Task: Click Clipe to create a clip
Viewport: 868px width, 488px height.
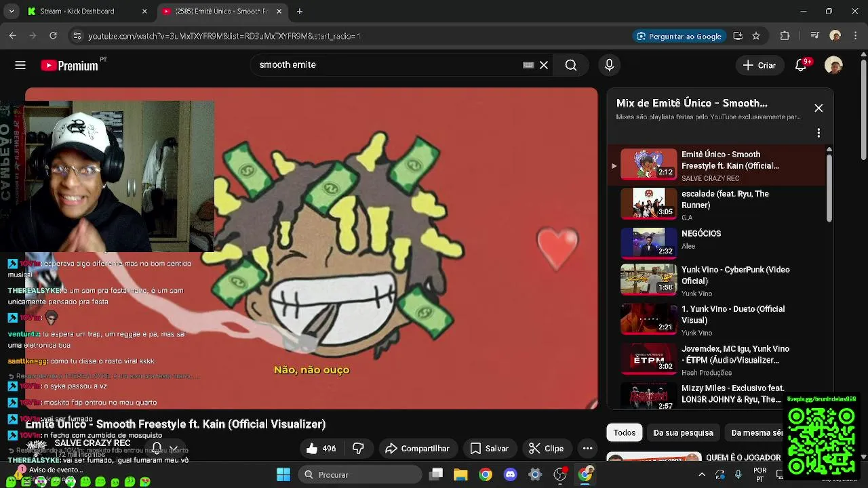Action: point(547,449)
